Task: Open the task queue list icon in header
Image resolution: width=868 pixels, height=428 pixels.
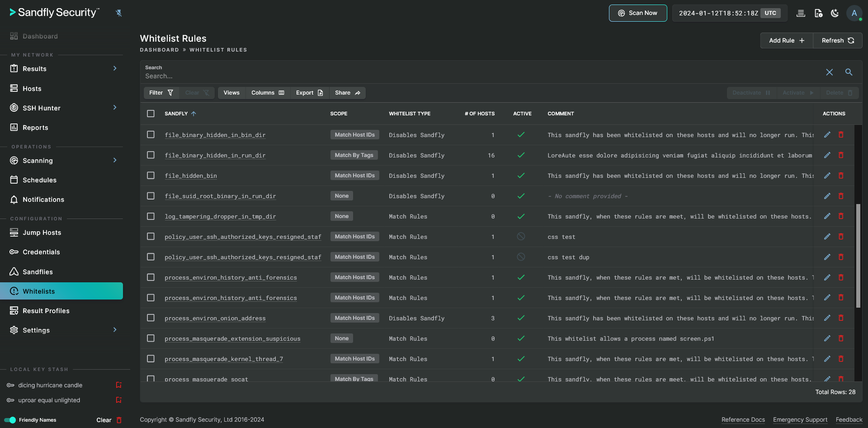Action: 801,13
